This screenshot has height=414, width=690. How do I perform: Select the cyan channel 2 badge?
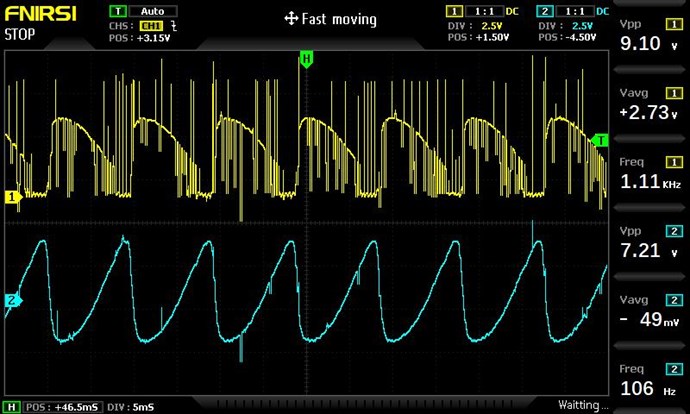pos(545,11)
